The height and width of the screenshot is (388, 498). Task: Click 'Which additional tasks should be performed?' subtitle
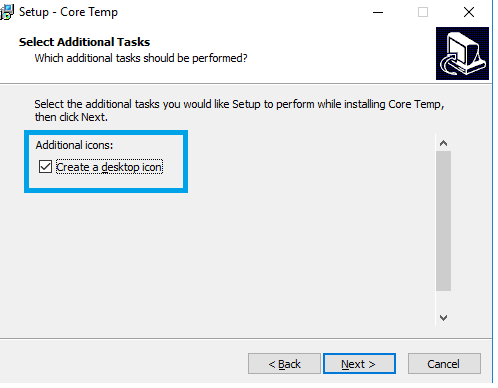[x=141, y=58]
